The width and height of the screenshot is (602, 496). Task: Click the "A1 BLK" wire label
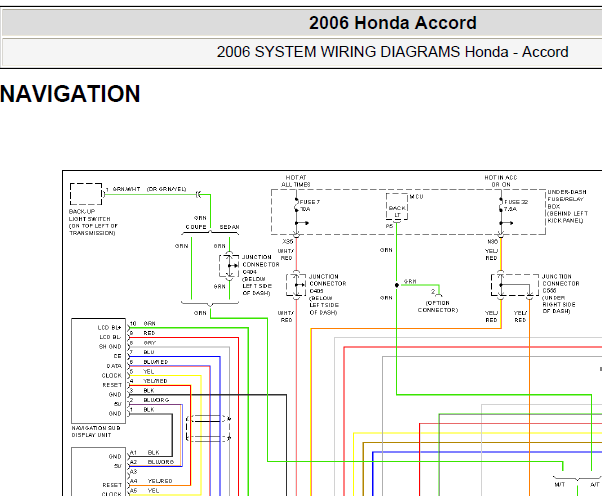[x=144, y=453]
